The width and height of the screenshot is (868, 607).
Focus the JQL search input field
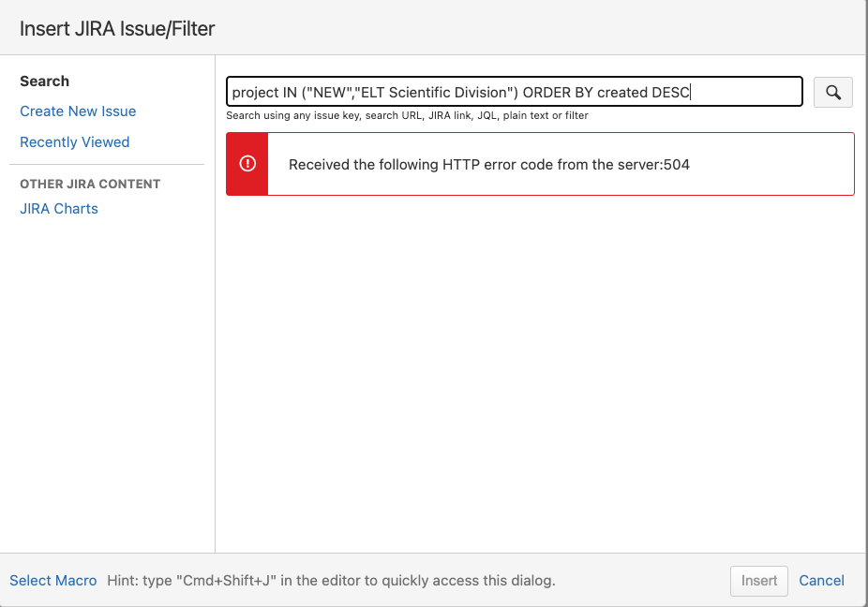(x=515, y=92)
